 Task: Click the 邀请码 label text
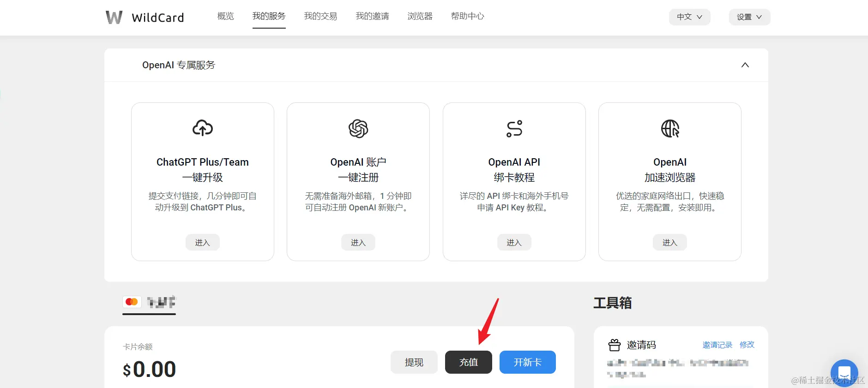tap(641, 345)
